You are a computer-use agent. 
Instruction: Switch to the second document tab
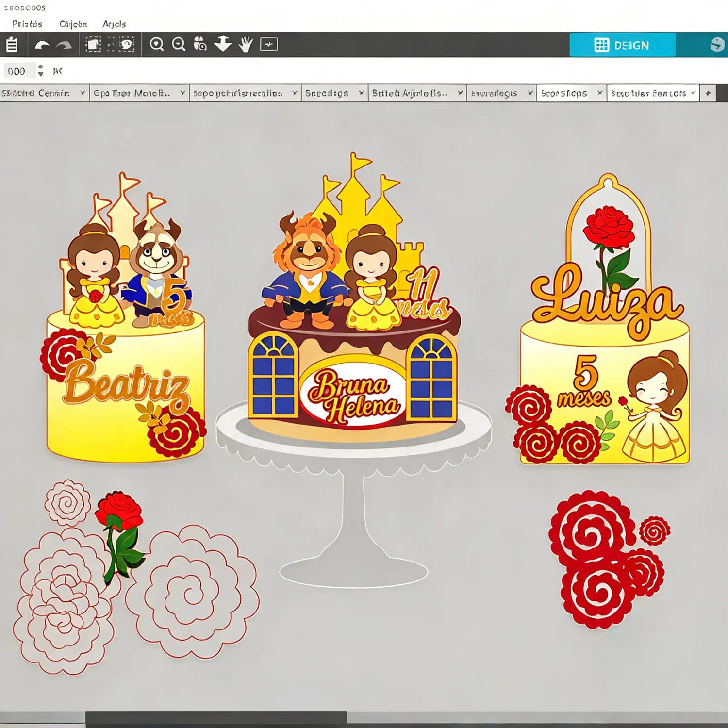click(139, 93)
